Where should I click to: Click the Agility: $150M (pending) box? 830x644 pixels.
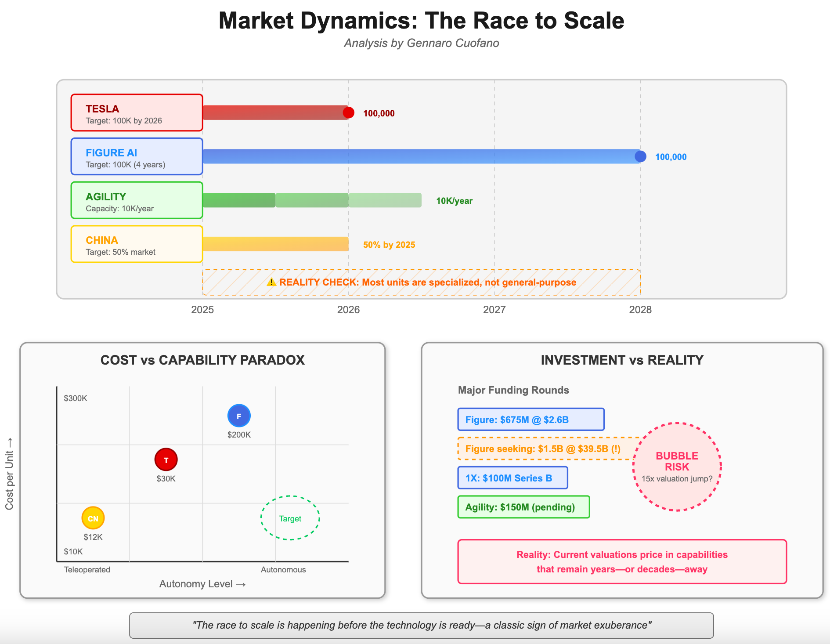pyautogui.click(x=523, y=507)
